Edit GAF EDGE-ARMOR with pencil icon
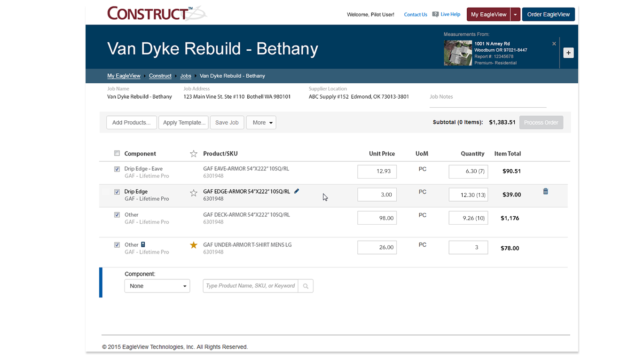 pos(297,191)
